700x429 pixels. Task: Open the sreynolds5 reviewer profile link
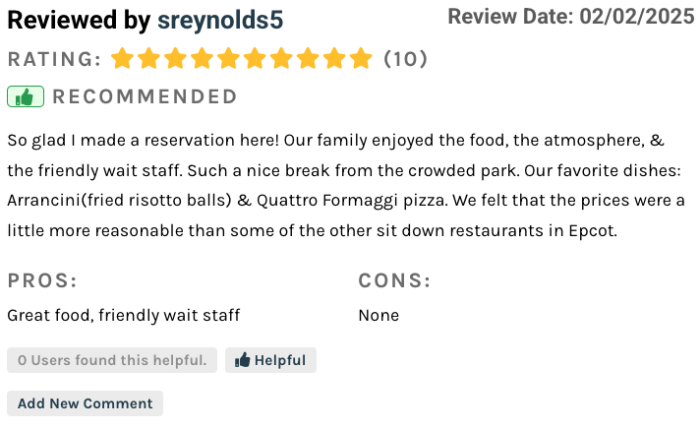[220, 20]
